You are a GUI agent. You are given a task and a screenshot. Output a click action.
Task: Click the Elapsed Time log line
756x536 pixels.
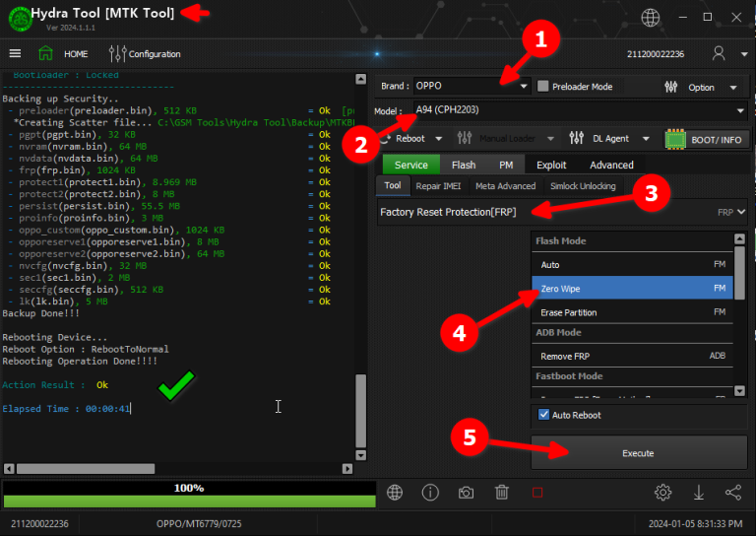coord(66,409)
